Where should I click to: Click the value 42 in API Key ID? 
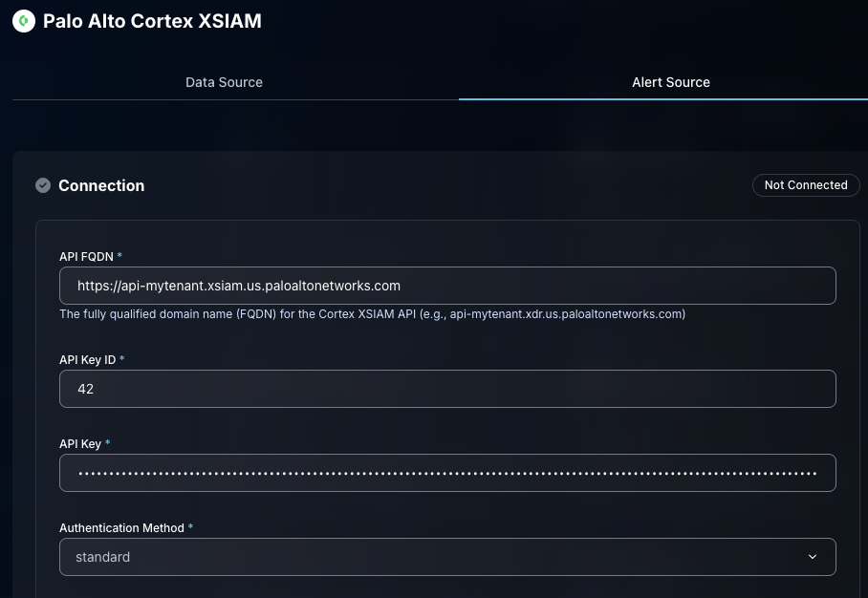[85, 389]
